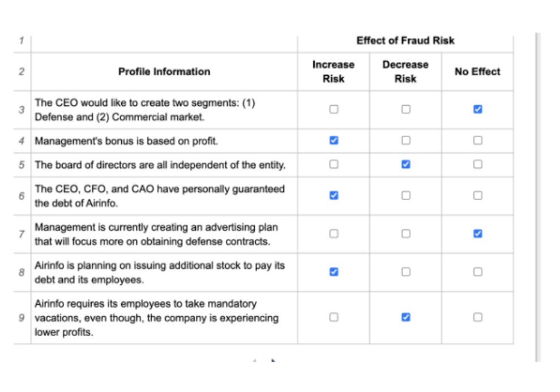
Task: Uncheck Decrease Risk for mandatory vacations row
Action: tap(405, 317)
